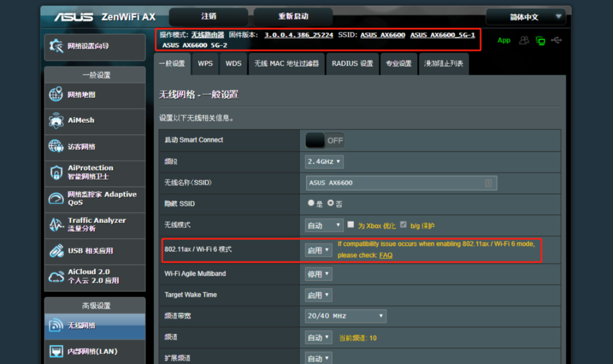Screen dimensions: 613x364
Task: Open the wireless MAC address filter tab
Action: coord(287,64)
